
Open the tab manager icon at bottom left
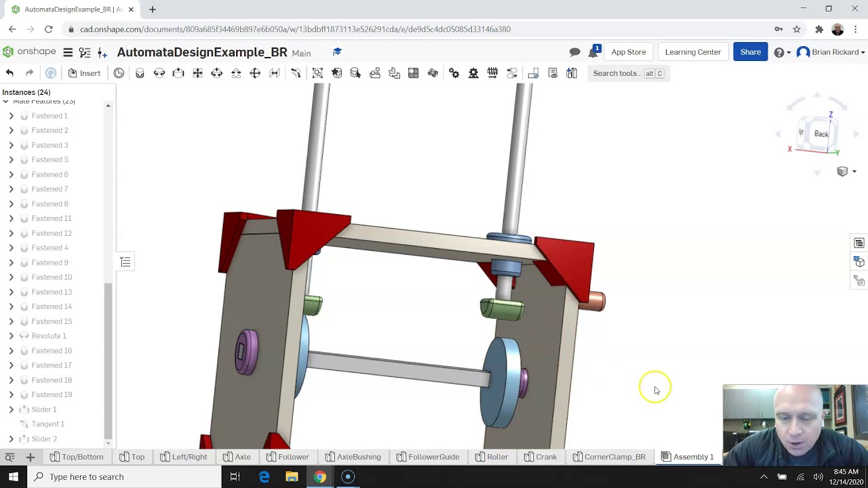9,457
